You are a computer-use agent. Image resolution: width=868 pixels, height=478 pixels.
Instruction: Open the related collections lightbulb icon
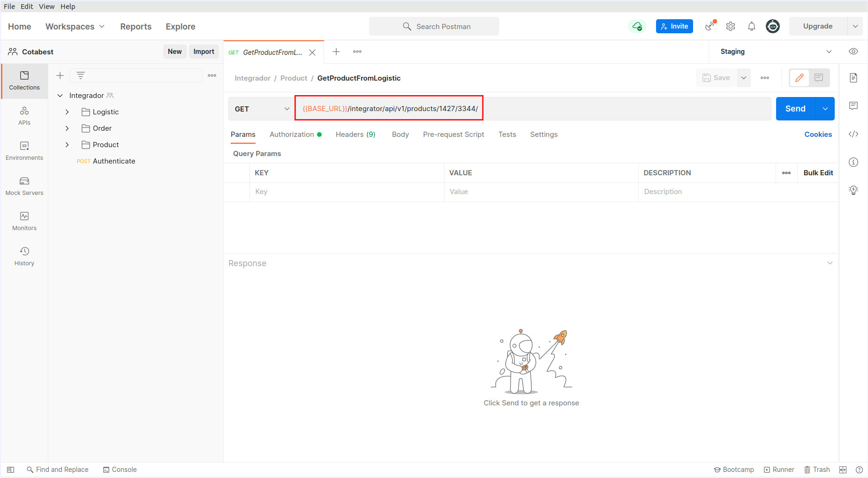click(x=853, y=190)
